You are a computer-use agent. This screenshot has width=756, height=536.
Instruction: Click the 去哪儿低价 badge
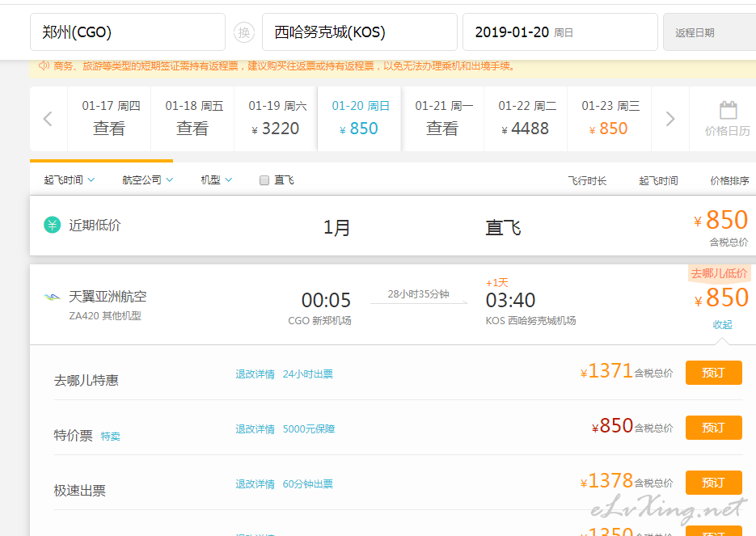tap(719, 273)
